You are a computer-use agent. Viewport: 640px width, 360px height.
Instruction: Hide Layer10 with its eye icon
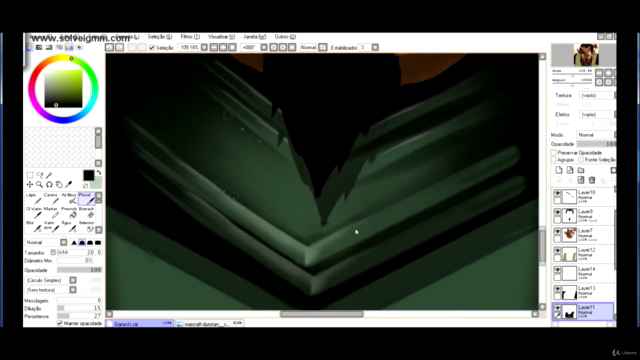click(x=557, y=193)
